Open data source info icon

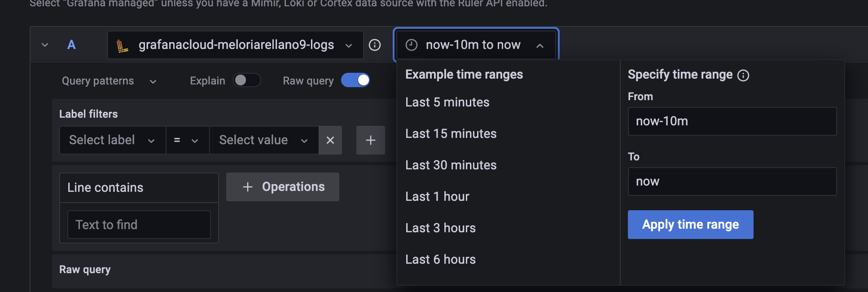pos(375,45)
